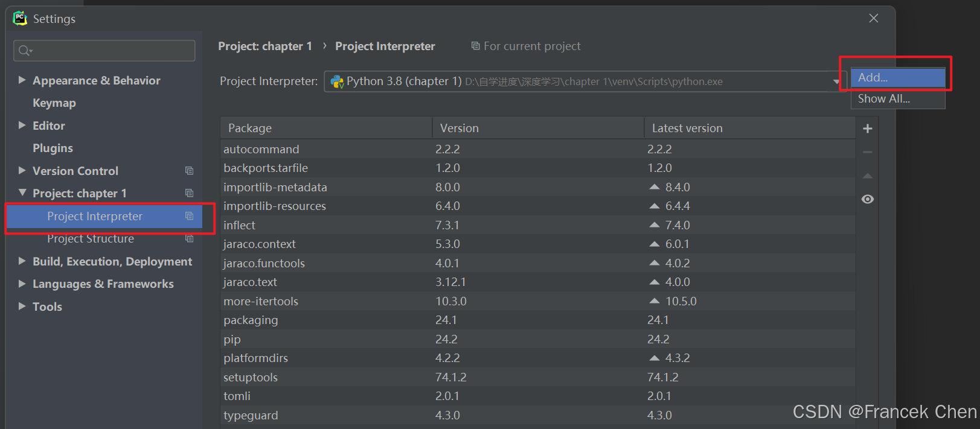This screenshot has width=980, height=429.
Task: Collapse the Project: chapter 1 section
Action: [22, 192]
